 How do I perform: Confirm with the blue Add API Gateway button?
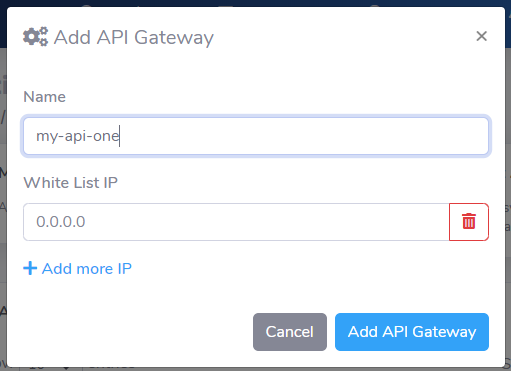[x=412, y=332]
